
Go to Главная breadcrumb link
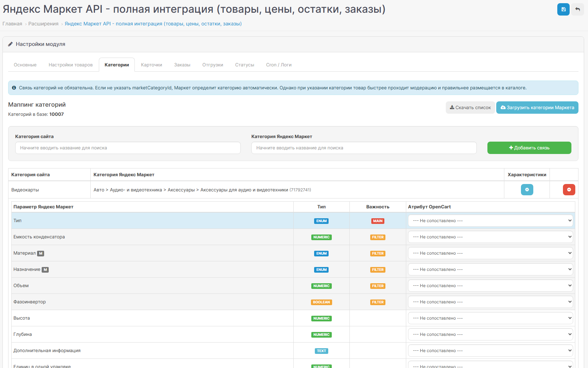point(12,24)
